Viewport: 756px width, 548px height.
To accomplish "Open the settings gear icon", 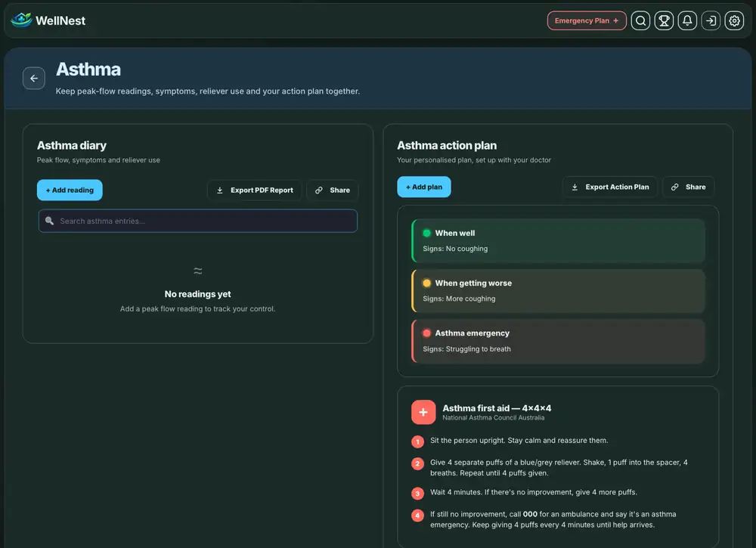I will coord(734,20).
